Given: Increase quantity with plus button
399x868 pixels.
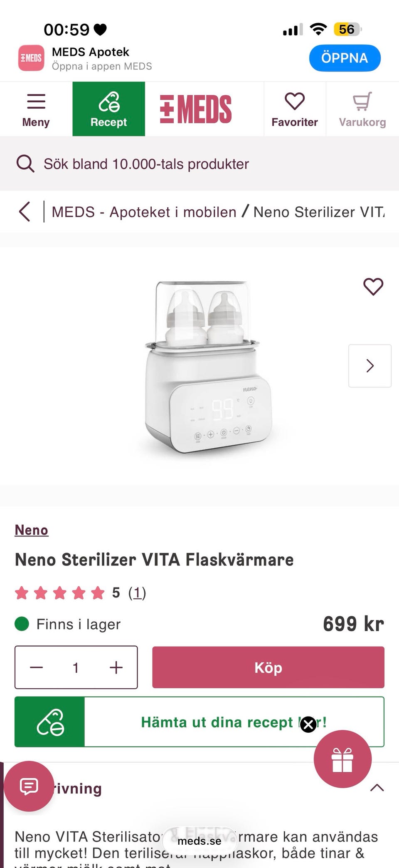Looking at the screenshot, I should 116,667.
